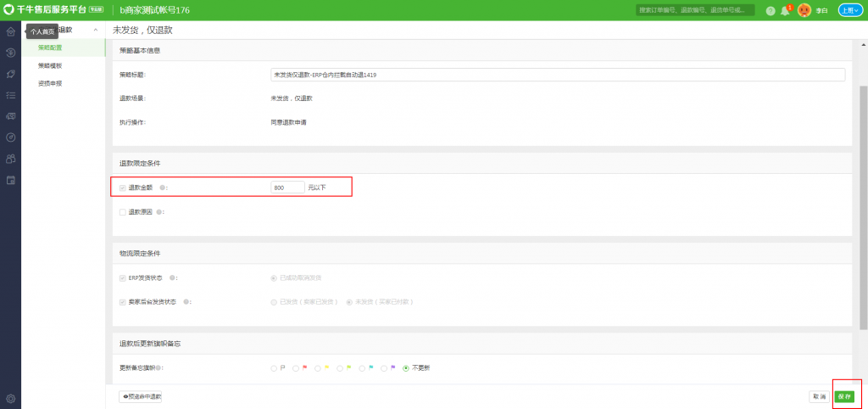Viewport: 868px width, 409px height.
Task: Open the 资损申报 menu item
Action: point(50,83)
